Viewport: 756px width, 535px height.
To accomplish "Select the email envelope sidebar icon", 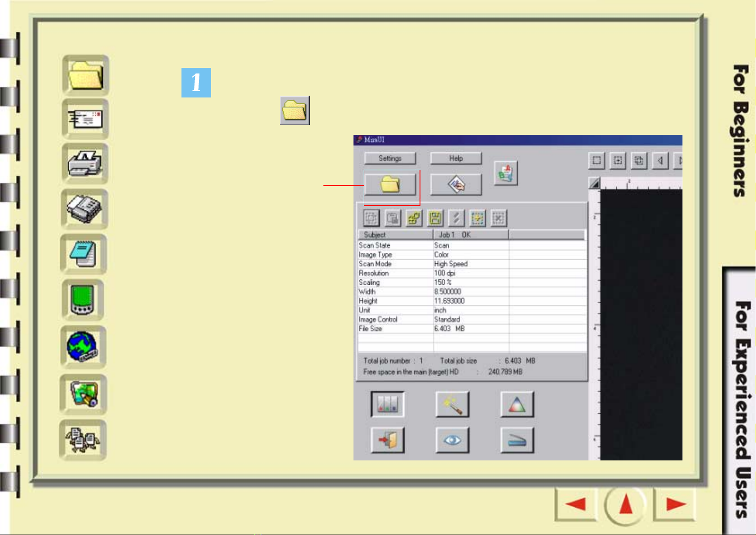I will point(85,119).
